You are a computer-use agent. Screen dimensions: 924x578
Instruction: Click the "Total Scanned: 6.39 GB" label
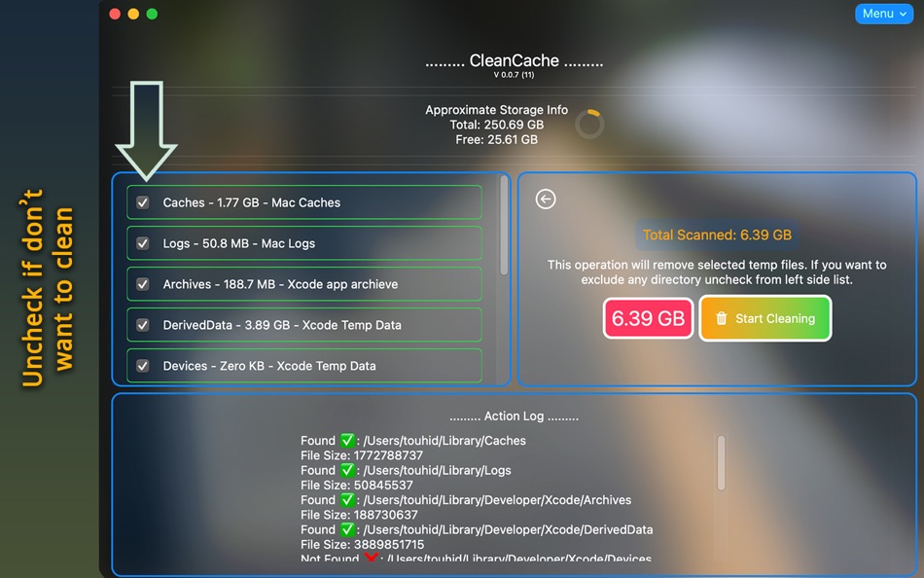coord(717,235)
